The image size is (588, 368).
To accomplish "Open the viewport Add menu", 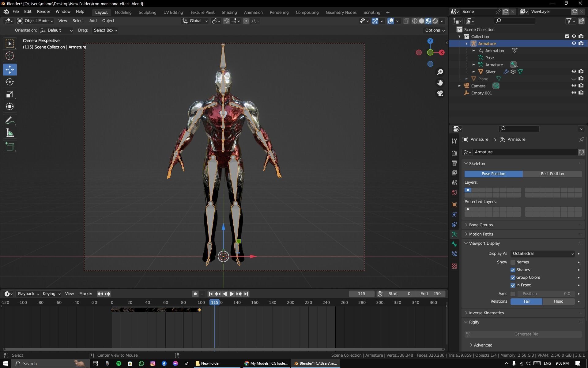I will (x=93, y=21).
